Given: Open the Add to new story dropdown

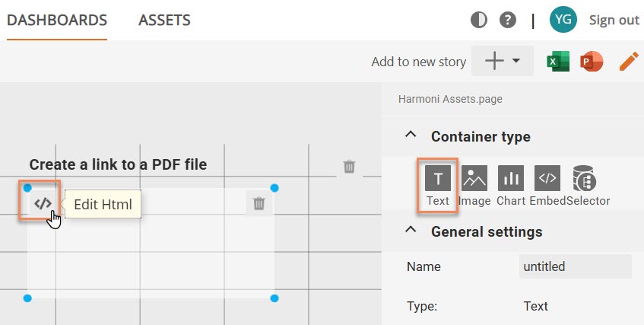Looking at the screenshot, I should point(503,61).
